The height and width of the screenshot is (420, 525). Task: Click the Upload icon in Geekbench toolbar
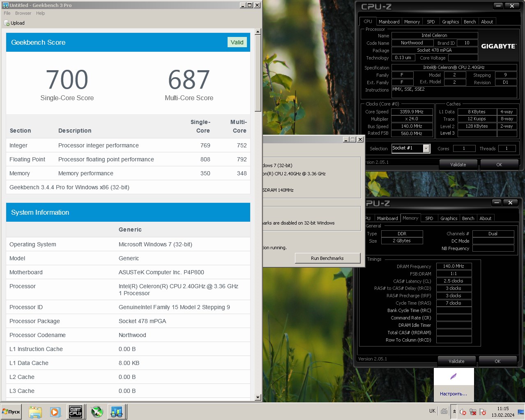pyautogui.click(x=7, y=23)
